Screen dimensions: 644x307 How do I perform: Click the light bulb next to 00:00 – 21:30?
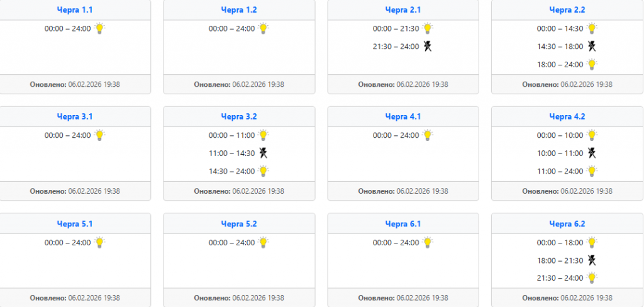click(428, 28)
